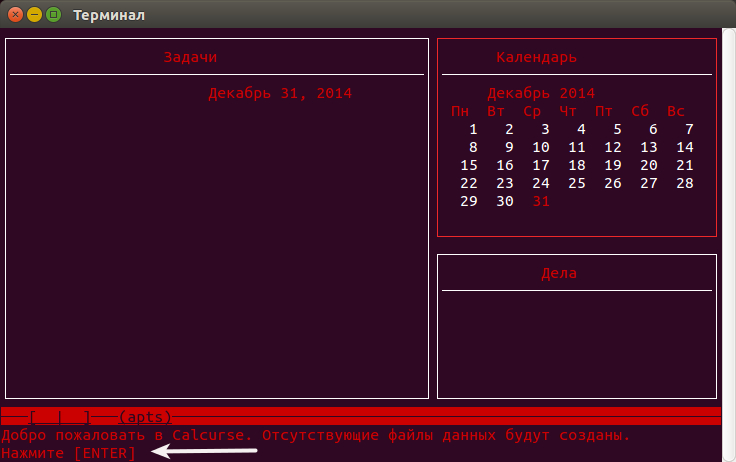Select day 18 in the calendar
736x462 pixels.
coord(577,165)
